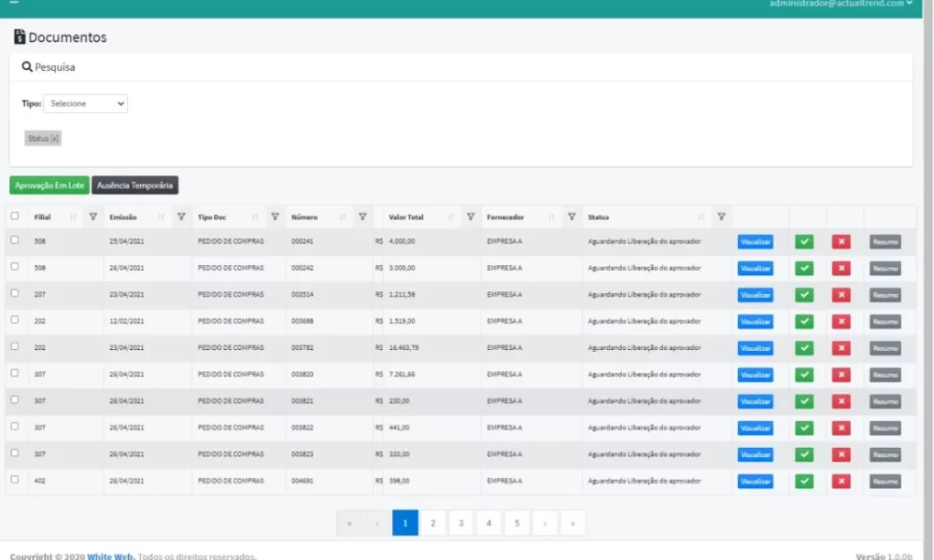Jump to last page with double arrow
This screenshot has width=934, height=560.
click(x=573, y=523)
